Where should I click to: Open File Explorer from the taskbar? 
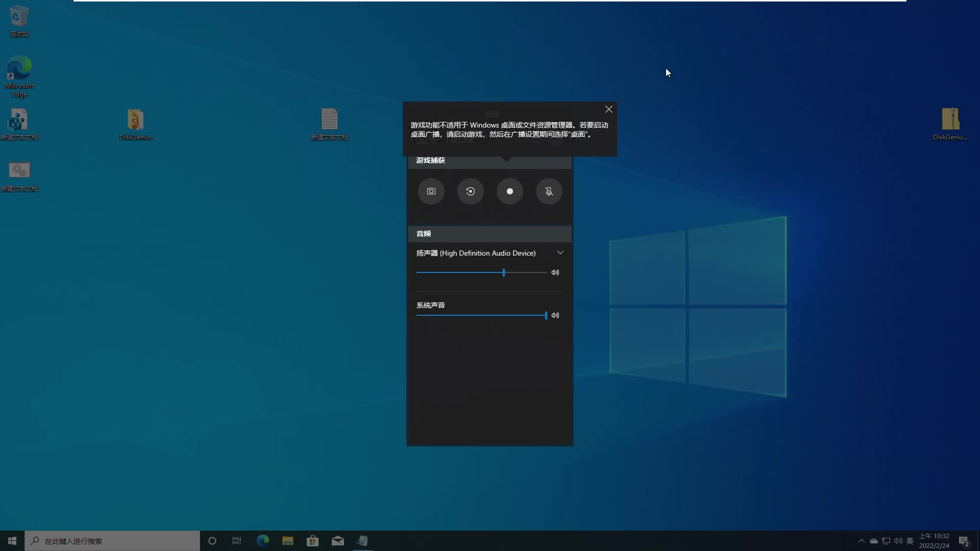click(x=287, y=540)
